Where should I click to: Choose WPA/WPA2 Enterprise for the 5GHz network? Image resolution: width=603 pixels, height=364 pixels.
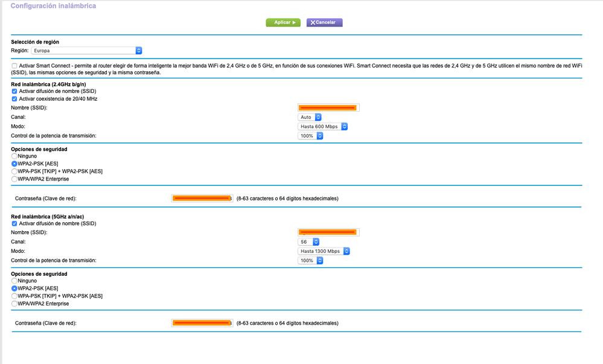tap(14, 304)
